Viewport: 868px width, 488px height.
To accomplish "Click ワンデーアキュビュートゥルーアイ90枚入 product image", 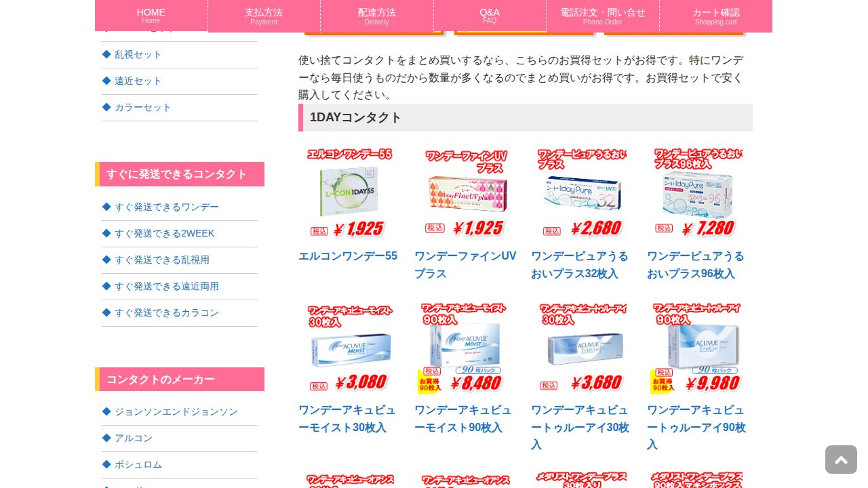I will [698, 348].
